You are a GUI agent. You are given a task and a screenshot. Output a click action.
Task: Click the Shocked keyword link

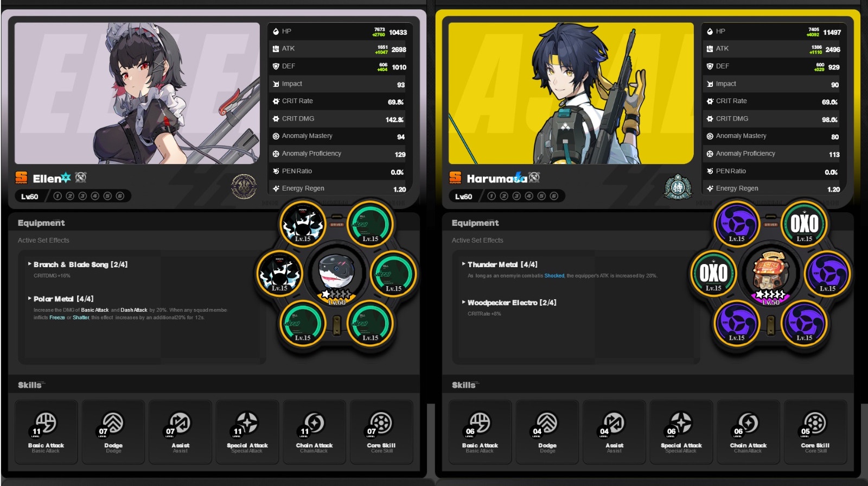554,276
